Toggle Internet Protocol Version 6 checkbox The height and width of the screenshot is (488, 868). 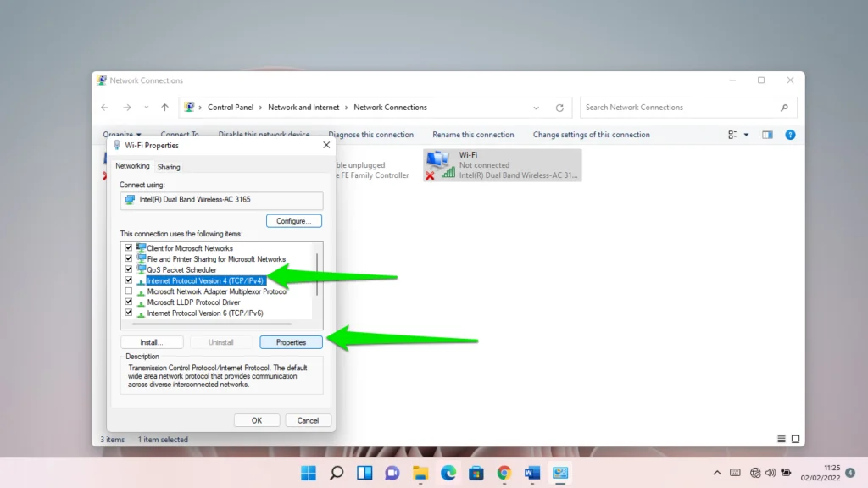click(x=129, y=313)
